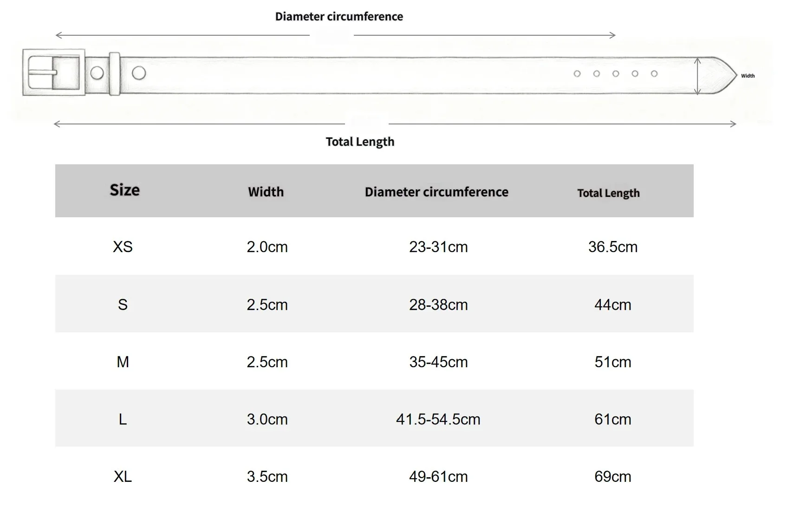Click the Total Length label under belt
The image size is (794, 532).
tap(360, 142)
